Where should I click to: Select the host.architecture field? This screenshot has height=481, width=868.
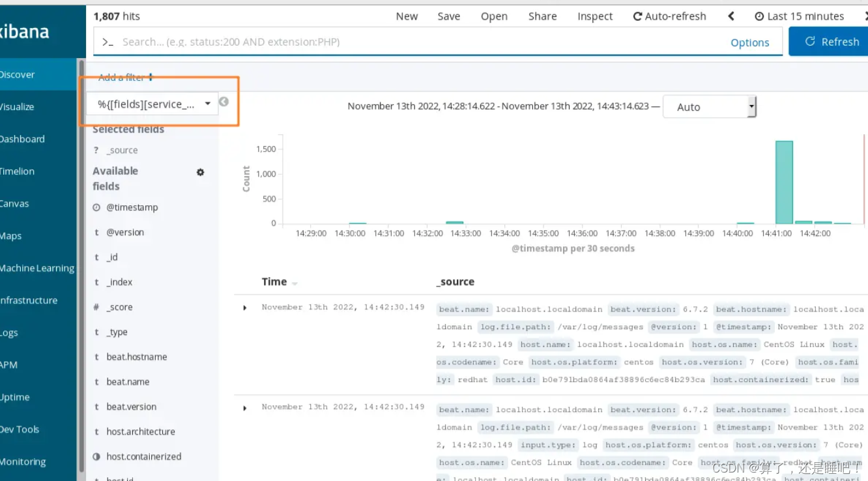pos(141,431)
